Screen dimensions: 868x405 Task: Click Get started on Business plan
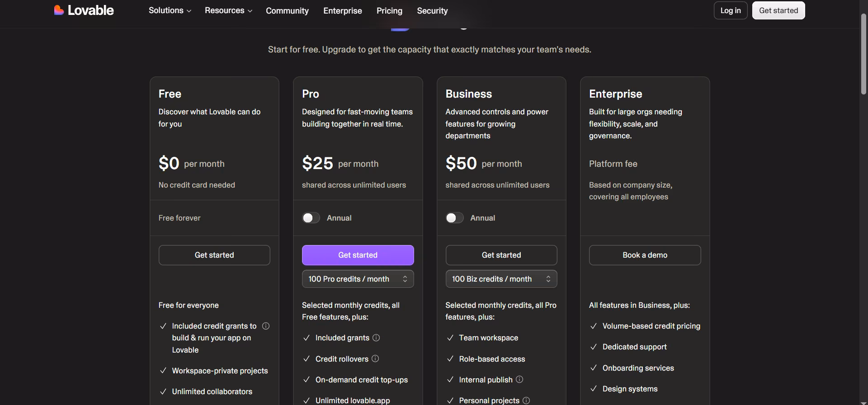click(x=501, y=255)
